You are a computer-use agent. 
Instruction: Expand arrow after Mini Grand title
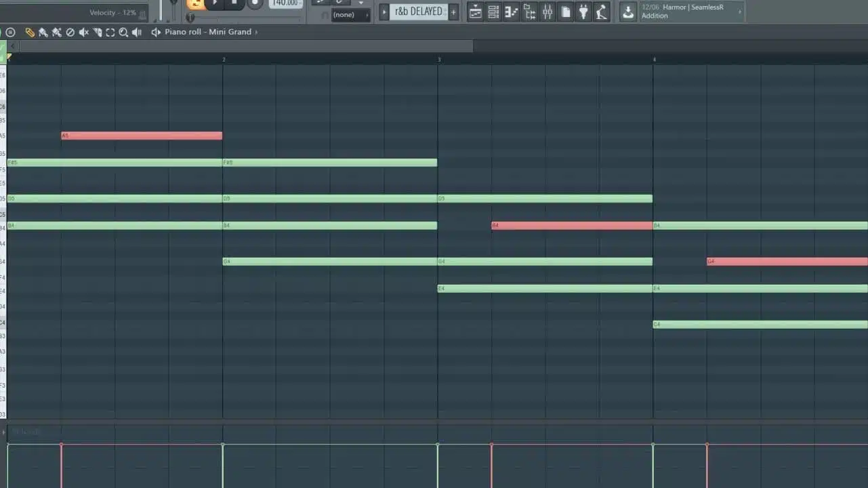(x=256, y=32)
